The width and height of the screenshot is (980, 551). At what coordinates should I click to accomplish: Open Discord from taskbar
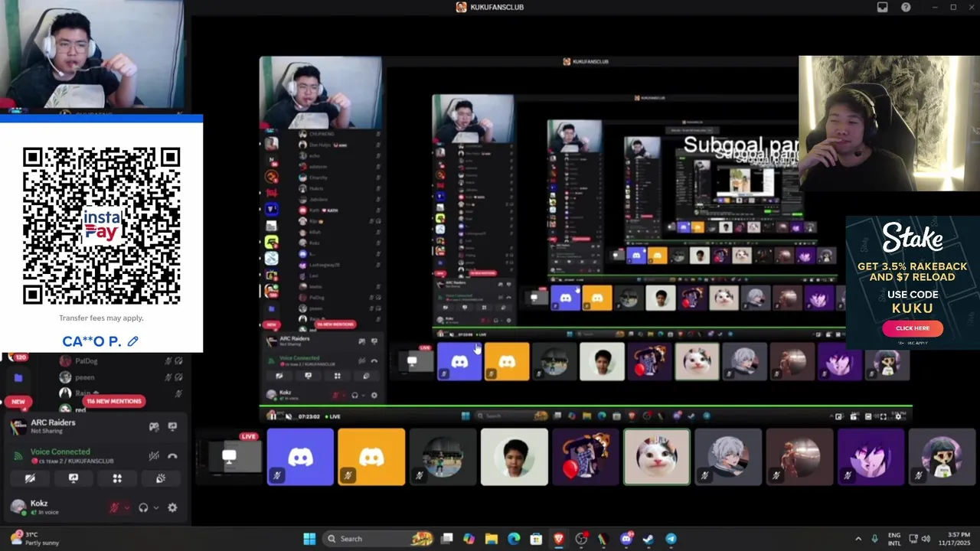click(626, 539)
